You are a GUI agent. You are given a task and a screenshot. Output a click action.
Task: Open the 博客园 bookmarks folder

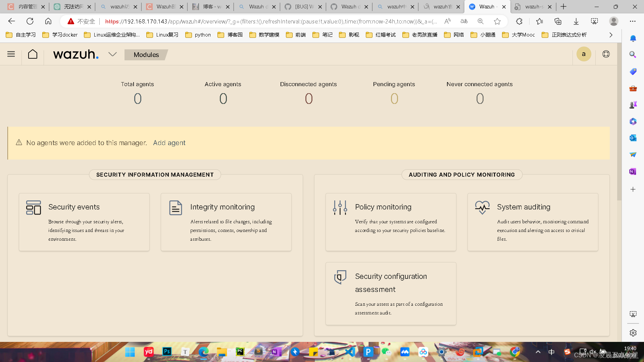pyautogui.click(x=230, y=35)
